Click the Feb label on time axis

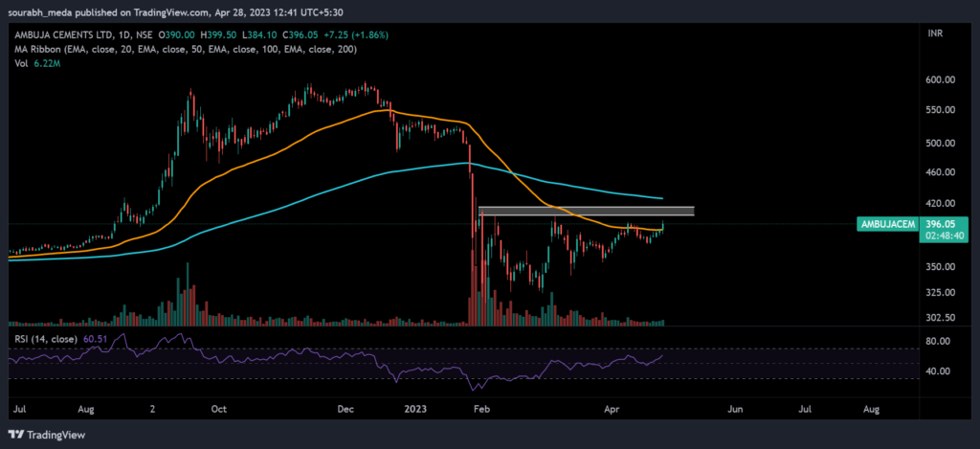[x=480, y=410]
